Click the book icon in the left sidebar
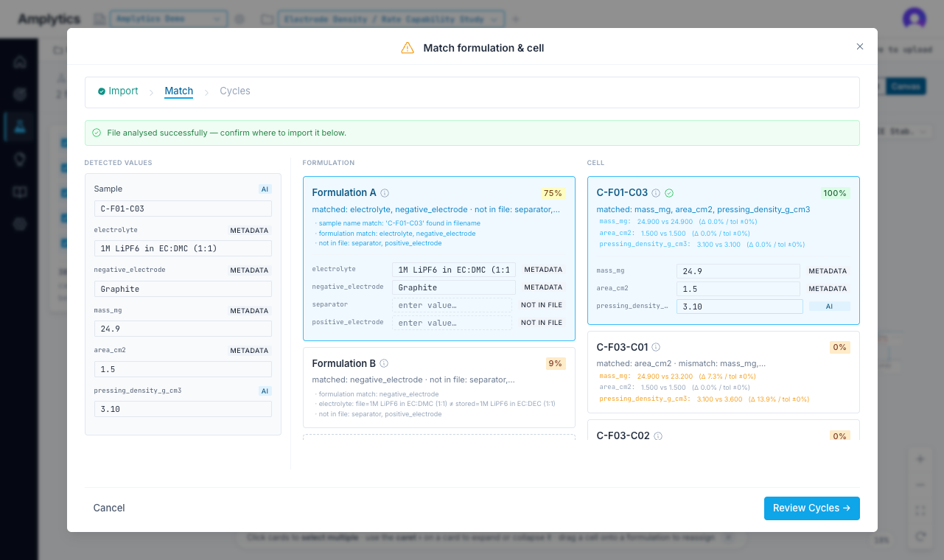This screenshot has height=560, width=944. coord(20,192)
